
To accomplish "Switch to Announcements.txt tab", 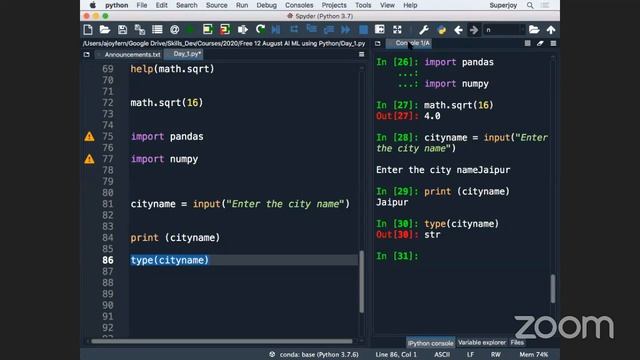I will (x=132, y=54).
